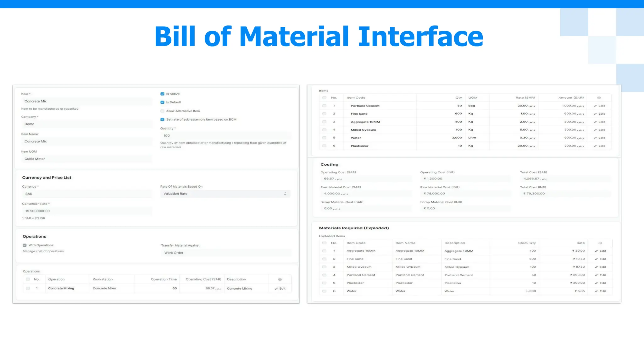Click 'Portland Cement' item code in Items table
The height and width of the screenshot is (362, 644).
[x=365, y=106]
